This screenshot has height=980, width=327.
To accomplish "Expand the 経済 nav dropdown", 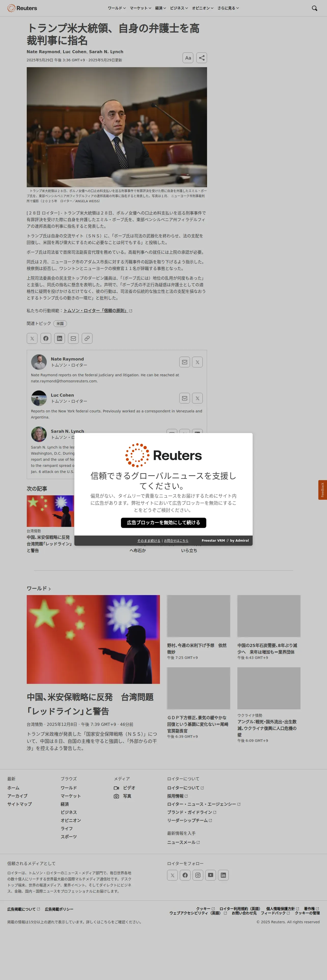I will point(161,8).
